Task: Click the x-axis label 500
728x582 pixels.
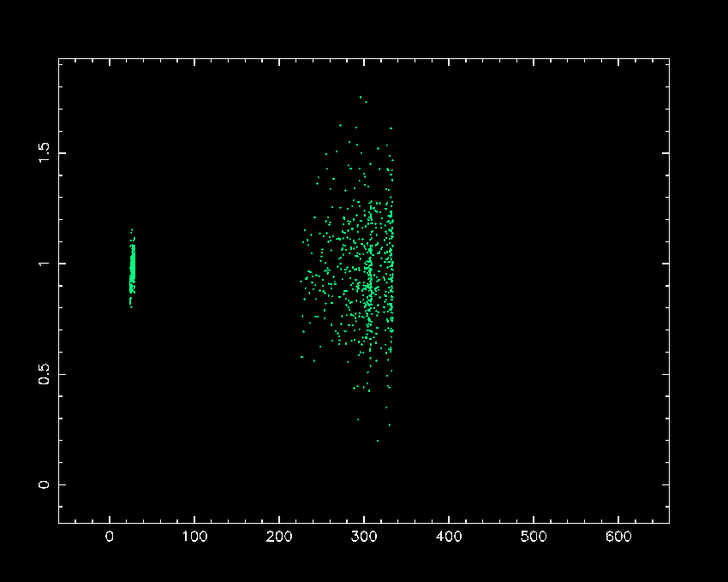Action: coord(534,537)
